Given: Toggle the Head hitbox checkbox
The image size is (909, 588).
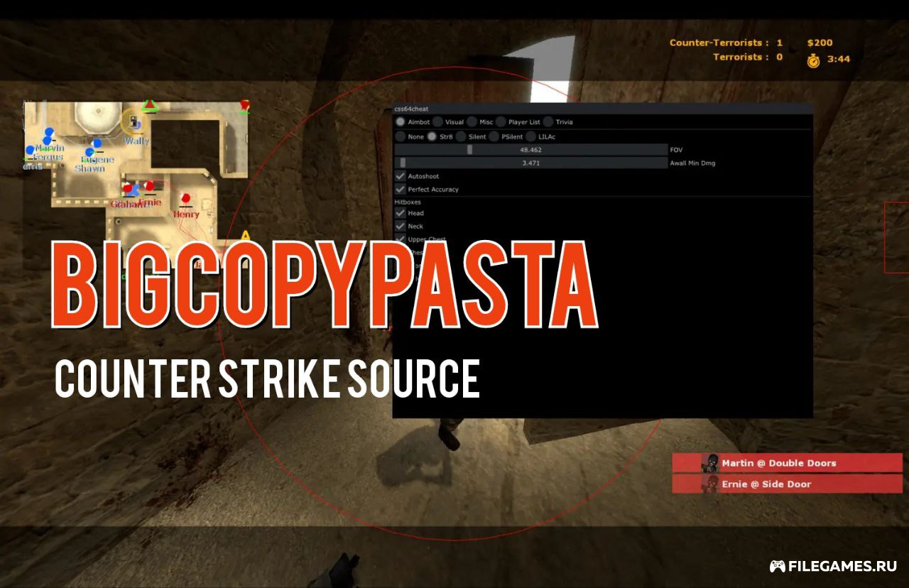Looking at the screenshot, I should (401, 213).
